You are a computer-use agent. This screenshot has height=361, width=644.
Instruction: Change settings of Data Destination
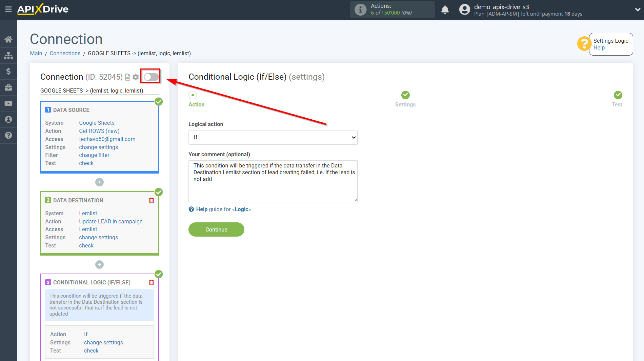pyautogui.click(x=99, y=237)
